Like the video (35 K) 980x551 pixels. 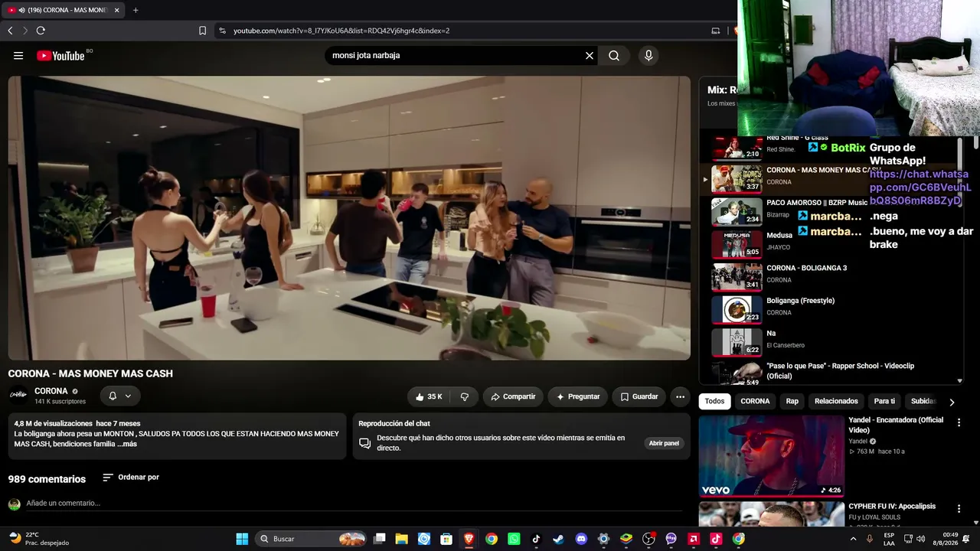tap(429, 396)
